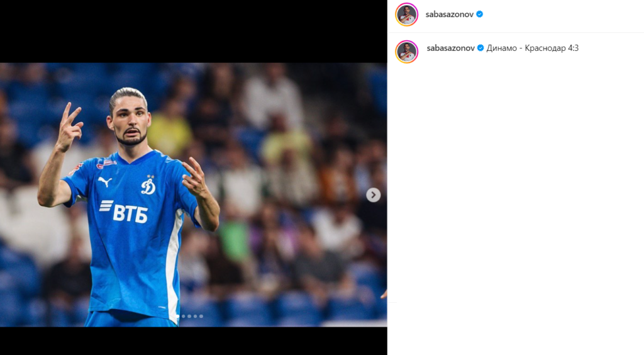Select the third carousel indicator dot
Screen dimensions: 644x355
pyautogui.click(x=189, y=317)
